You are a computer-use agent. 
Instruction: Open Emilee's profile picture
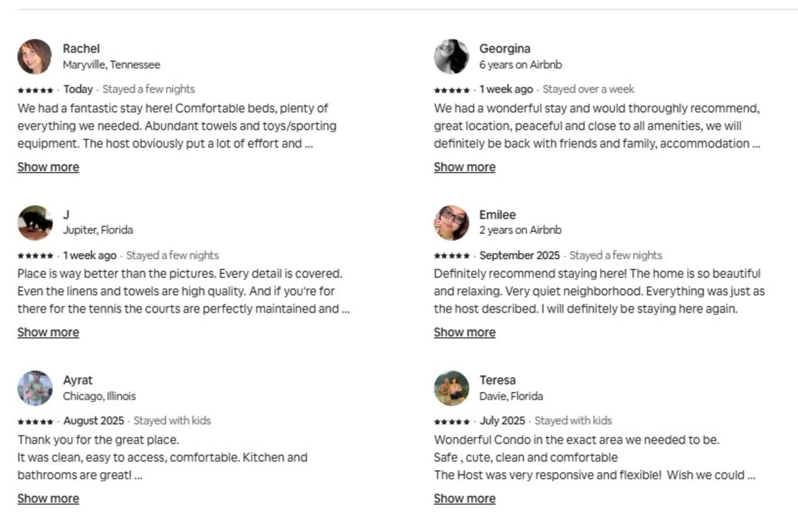451,223
